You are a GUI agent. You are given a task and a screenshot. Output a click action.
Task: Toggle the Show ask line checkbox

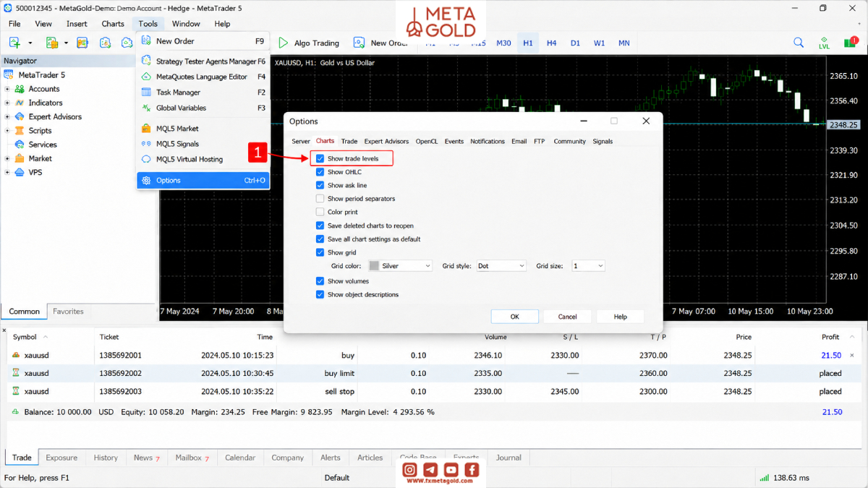(x=320, y=185)
